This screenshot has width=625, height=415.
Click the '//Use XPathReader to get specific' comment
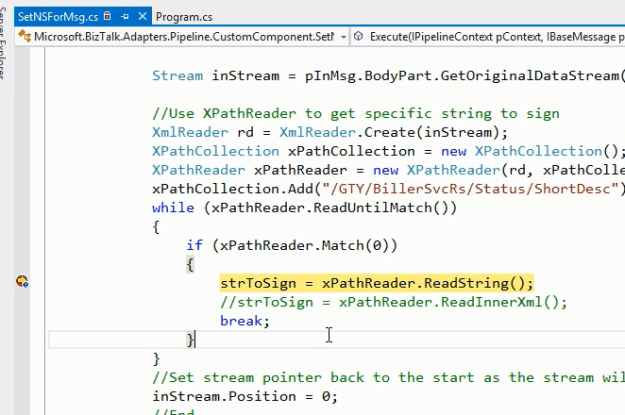point(356,114)
